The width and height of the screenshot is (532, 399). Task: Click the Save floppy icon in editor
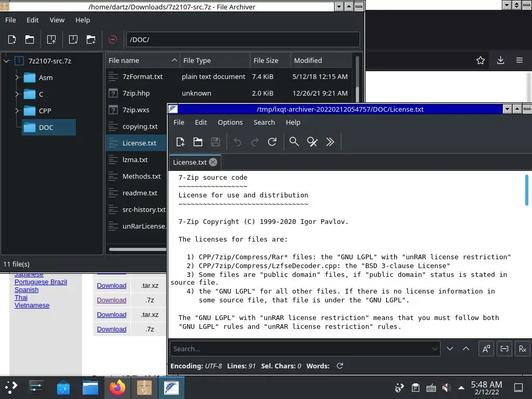click(216, 142)
